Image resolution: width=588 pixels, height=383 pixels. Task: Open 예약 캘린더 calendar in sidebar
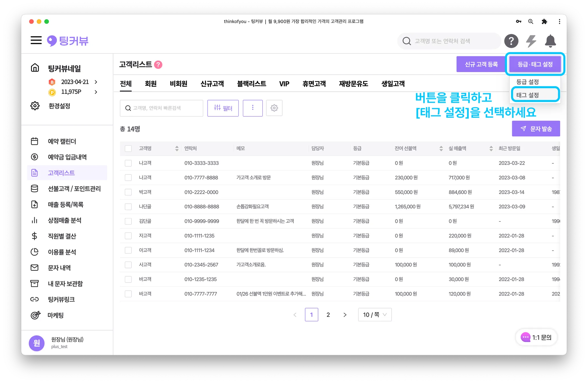pos(62,141)
